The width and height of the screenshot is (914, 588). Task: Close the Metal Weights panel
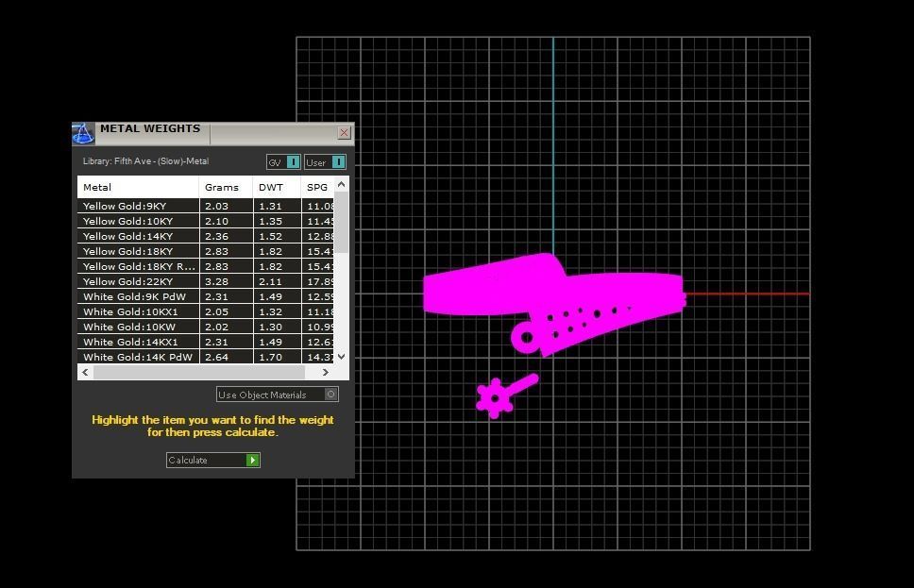point(344,132)
